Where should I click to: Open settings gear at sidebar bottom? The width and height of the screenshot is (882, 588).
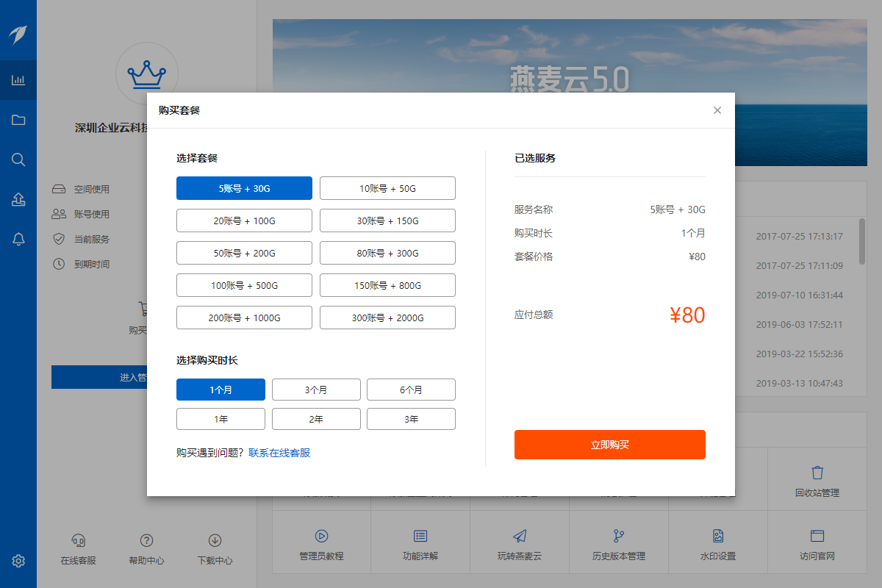click(x=18, y=561)
